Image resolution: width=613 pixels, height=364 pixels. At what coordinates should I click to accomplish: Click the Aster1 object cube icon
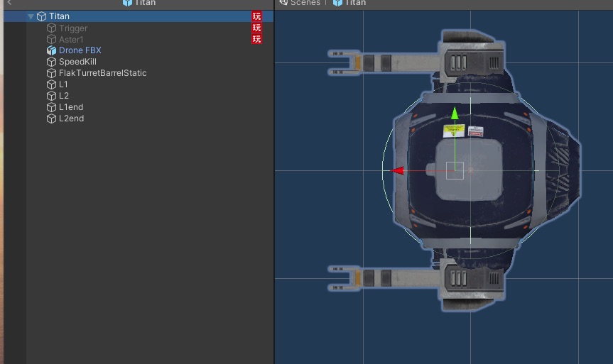(51, 40)
